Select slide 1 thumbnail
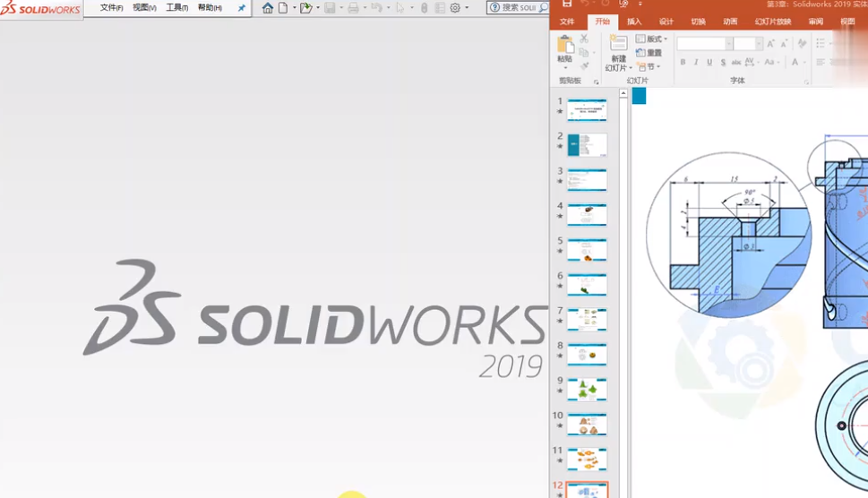This screenshot has width=868, height=498. click(587, 110)
